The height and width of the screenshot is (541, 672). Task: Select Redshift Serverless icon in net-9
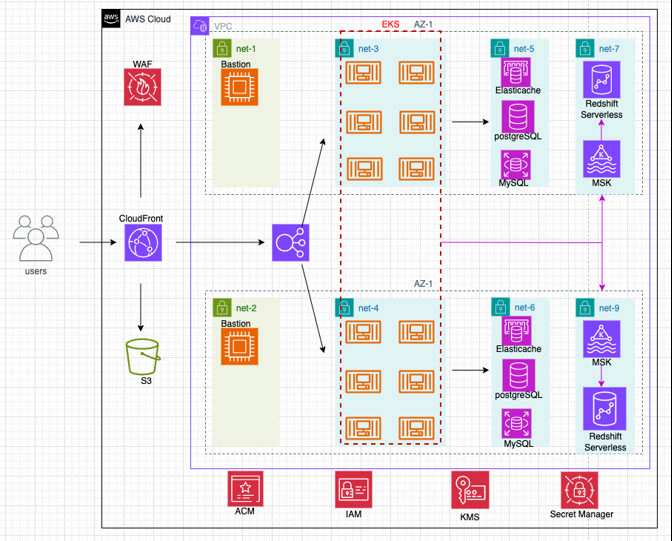click(604, 409)
